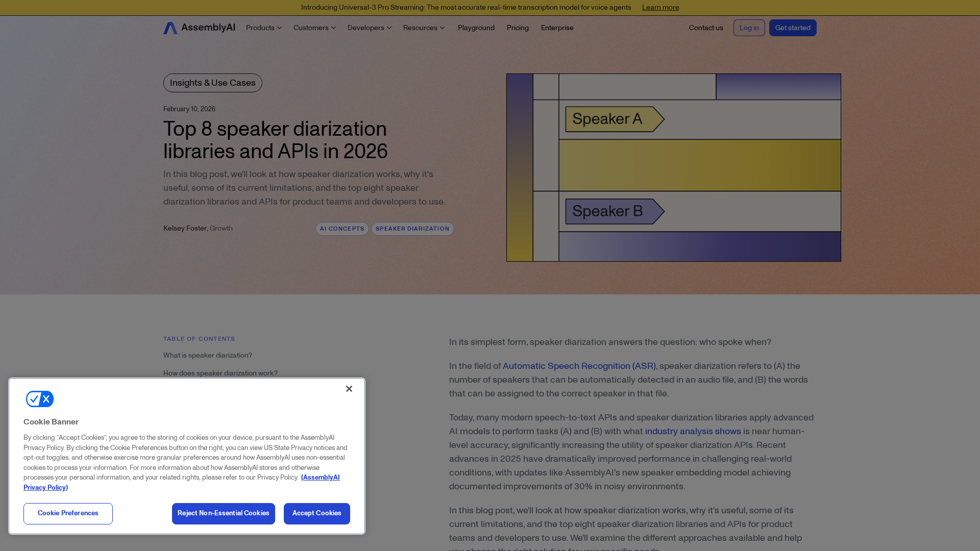Click the AI CONCEPTS tag
The height and width of the screenshot is (551, 980).
(x=342, y=229)
